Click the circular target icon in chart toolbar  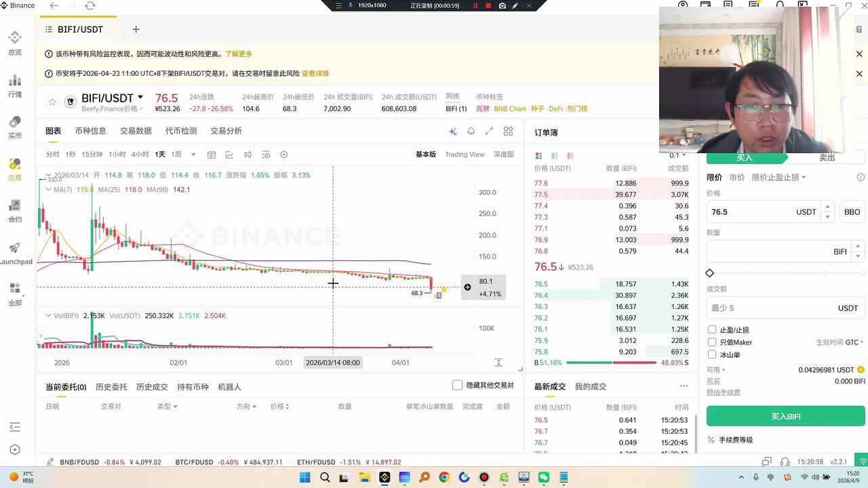(x=284, y=155)
